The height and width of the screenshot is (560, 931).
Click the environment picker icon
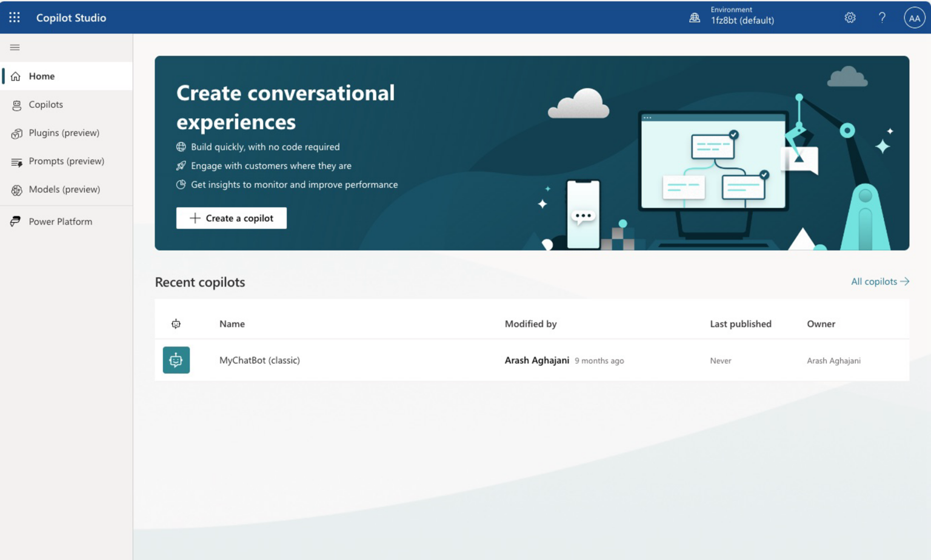[695, 18]
